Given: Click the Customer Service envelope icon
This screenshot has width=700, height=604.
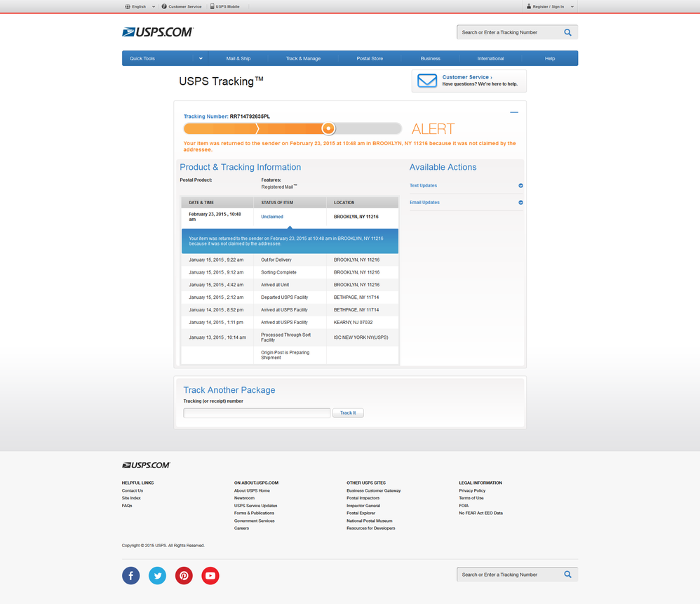Looking at the screenshot, I should 427,81.
